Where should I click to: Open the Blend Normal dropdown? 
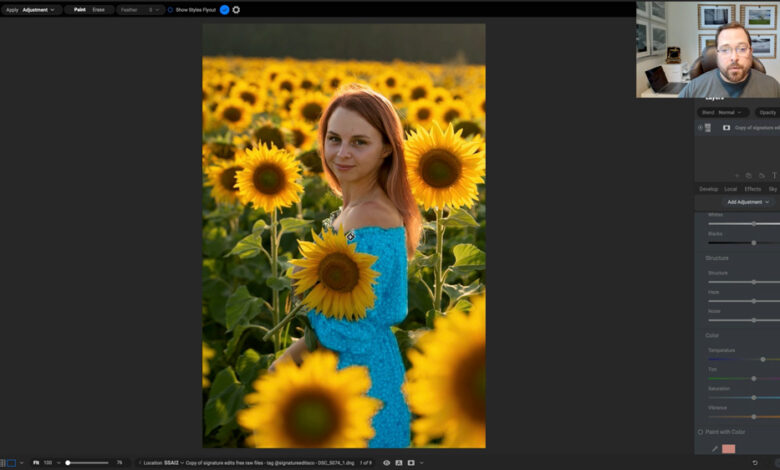click(722, 112)
